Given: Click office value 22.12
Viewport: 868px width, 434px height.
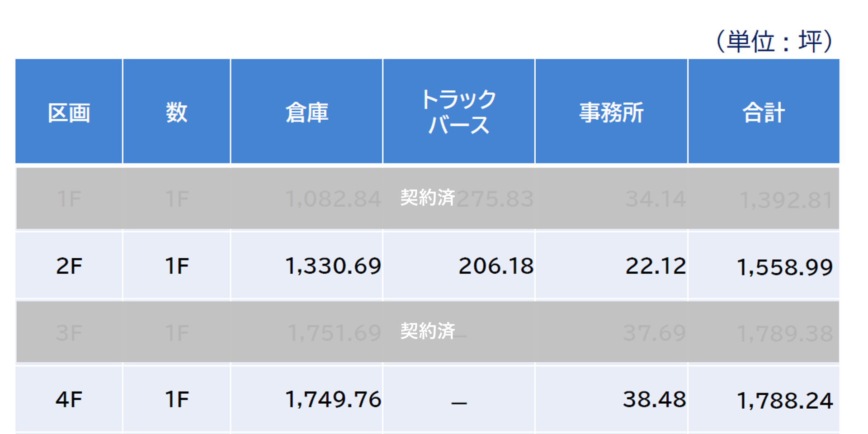Looking at the screenshot, I should (656, 266).
